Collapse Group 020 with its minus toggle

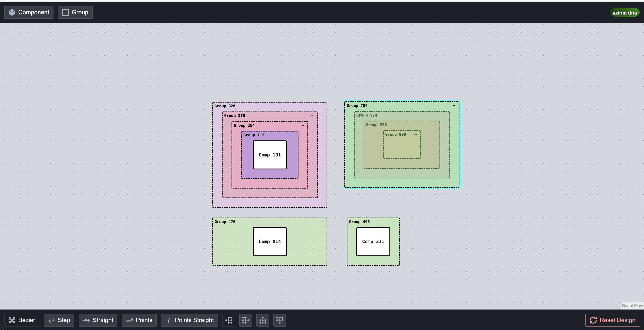pos(322,106)
